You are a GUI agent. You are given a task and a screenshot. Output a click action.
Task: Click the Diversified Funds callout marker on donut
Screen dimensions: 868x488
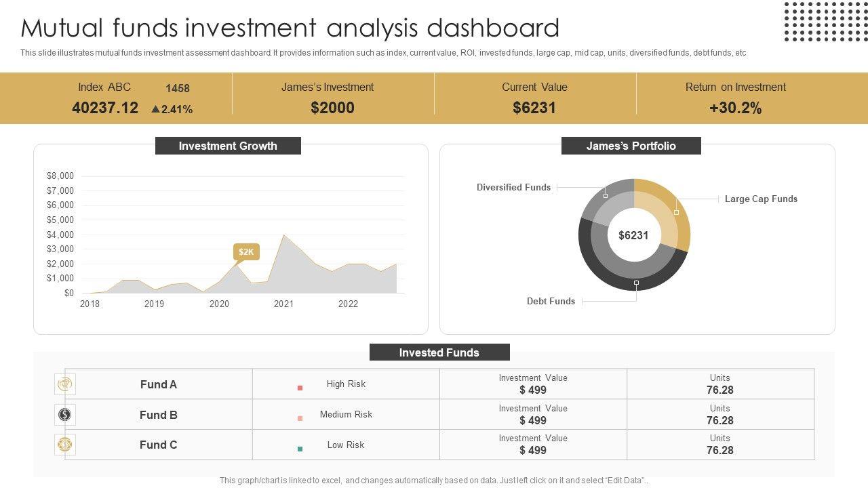pyautogui.click(x=606, y=196)
